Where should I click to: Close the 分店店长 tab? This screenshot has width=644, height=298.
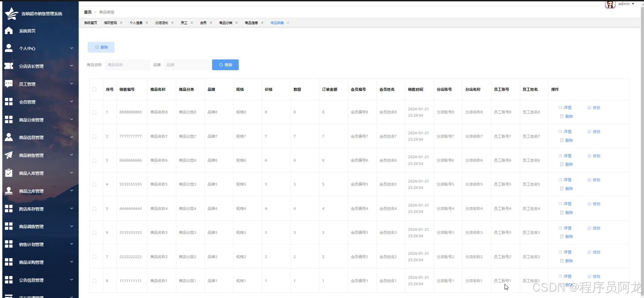tap(173, 23)
